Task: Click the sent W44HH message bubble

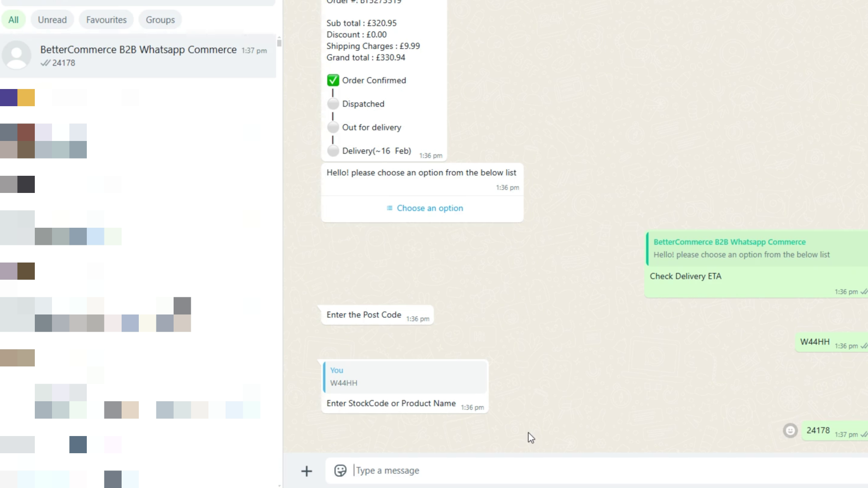Action: [x=815, y=342]
